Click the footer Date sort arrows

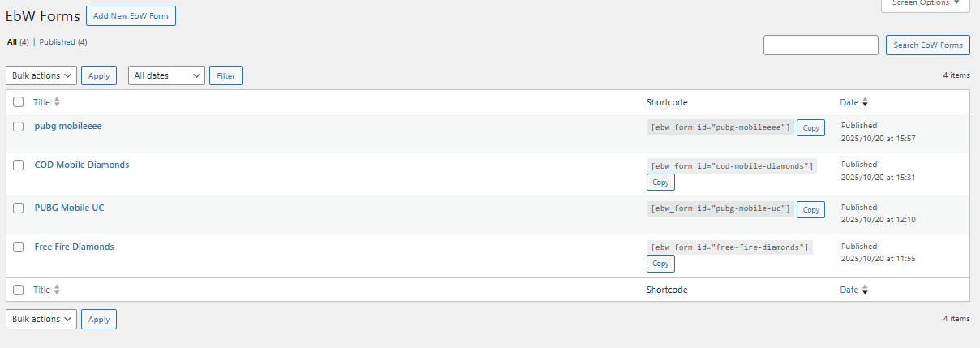pyautogui.click(x=865, y=290)
